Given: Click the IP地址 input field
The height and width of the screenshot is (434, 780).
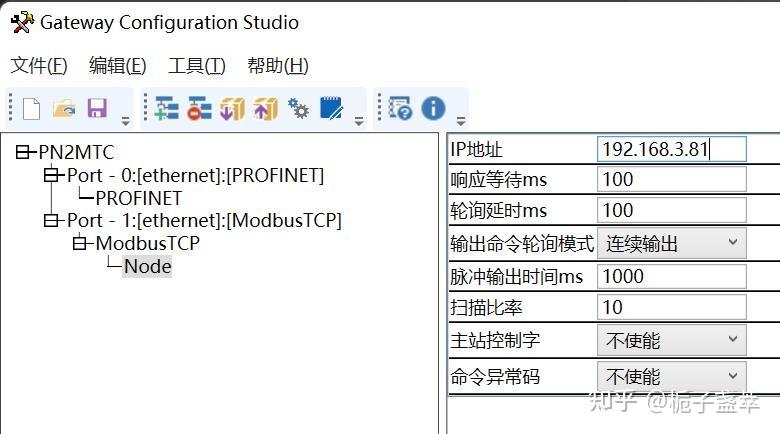Looking at the screenshot, I should [x=671, y=150].
